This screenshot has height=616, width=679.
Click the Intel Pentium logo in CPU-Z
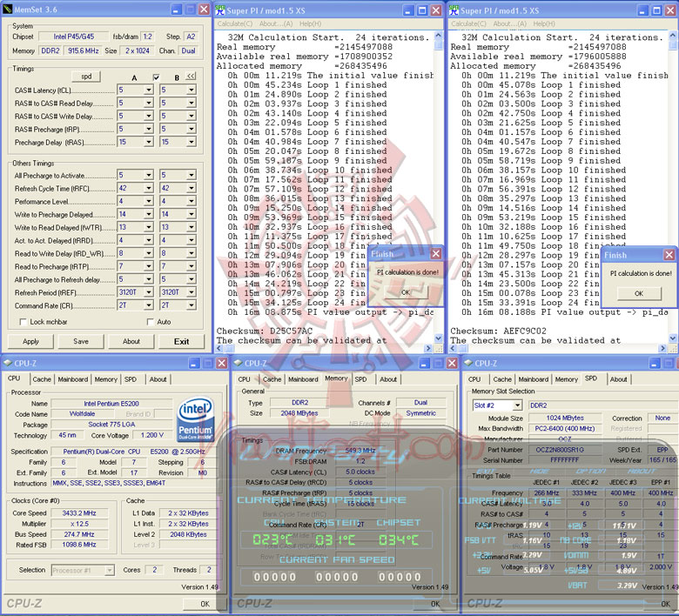point(195,420)
